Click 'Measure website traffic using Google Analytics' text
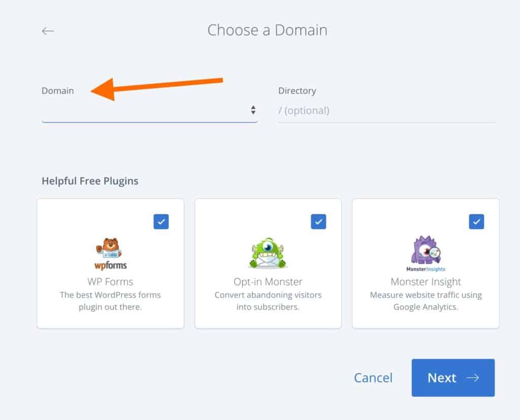The height and width of the screenshot is (420, 520). (426, 301)
